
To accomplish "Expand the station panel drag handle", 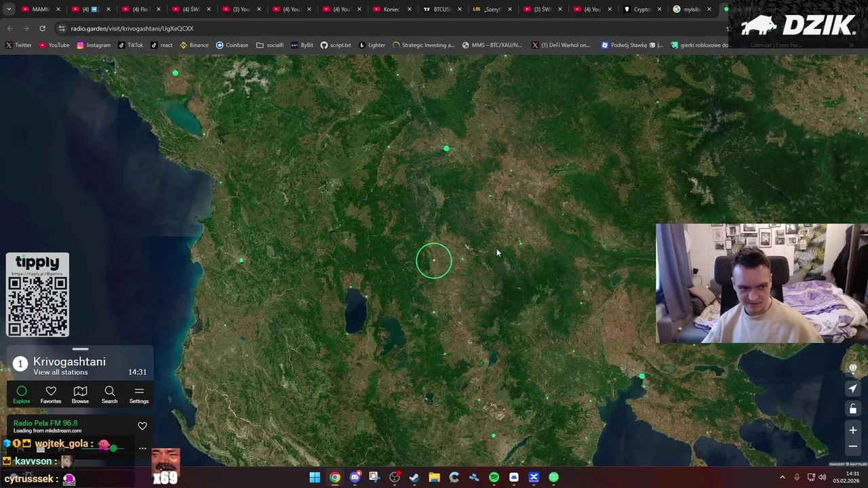I will pos(80,349).
